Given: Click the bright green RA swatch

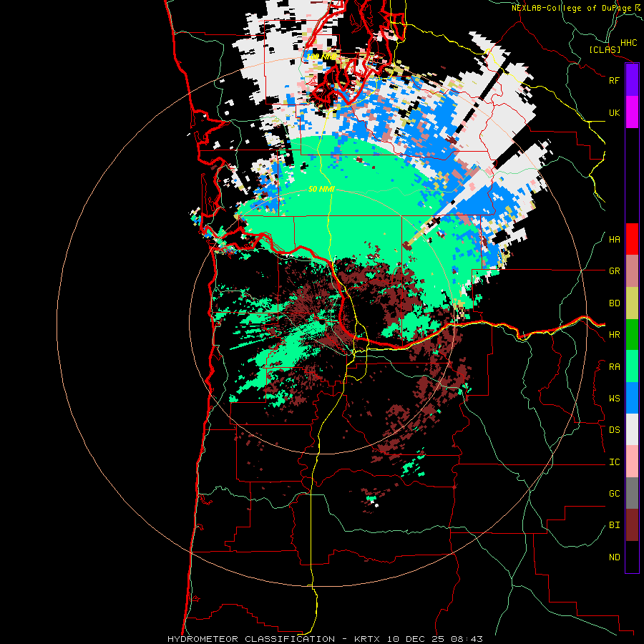Looking at the screenshot, I should point(632,366).
